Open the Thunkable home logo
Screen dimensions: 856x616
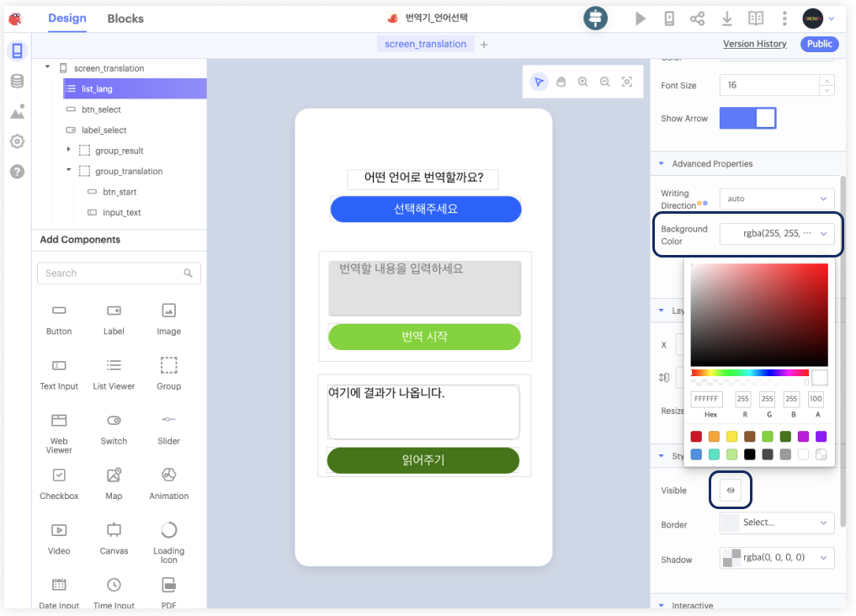coord(15,19)
